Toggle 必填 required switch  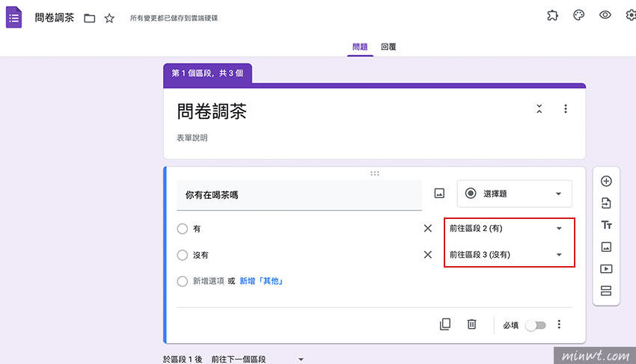point(536,325)
